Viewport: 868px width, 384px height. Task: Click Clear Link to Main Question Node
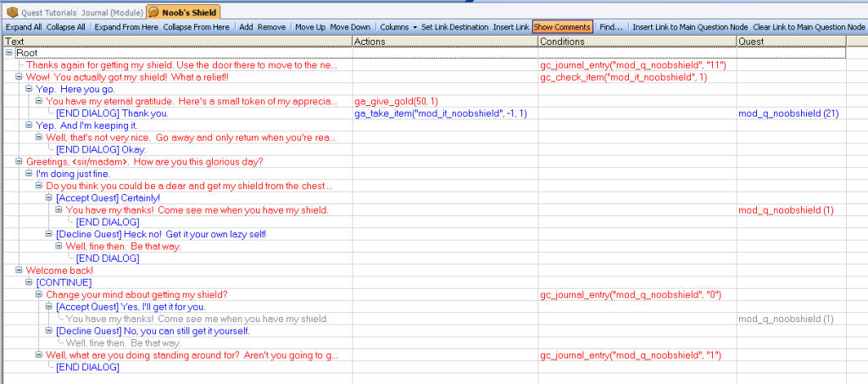[809, 27]
